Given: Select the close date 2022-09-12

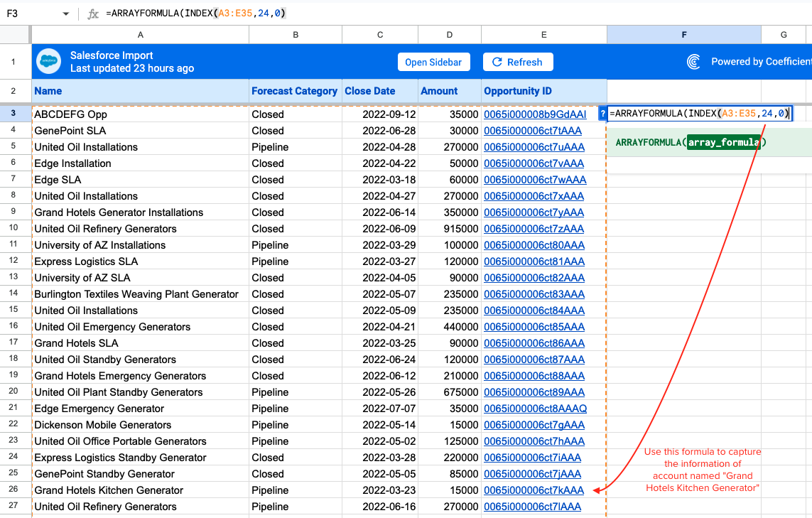Looking at the screenshot, I should tap(380, 114).
